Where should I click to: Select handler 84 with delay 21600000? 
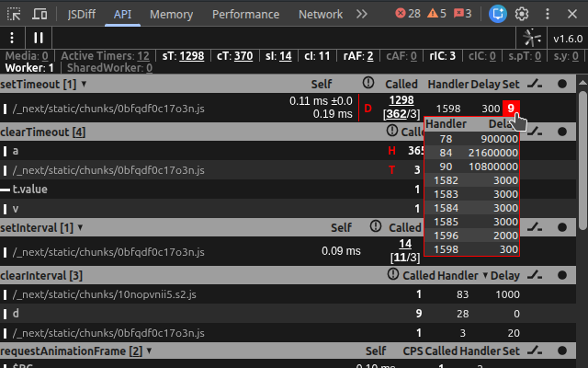[471, 153]
